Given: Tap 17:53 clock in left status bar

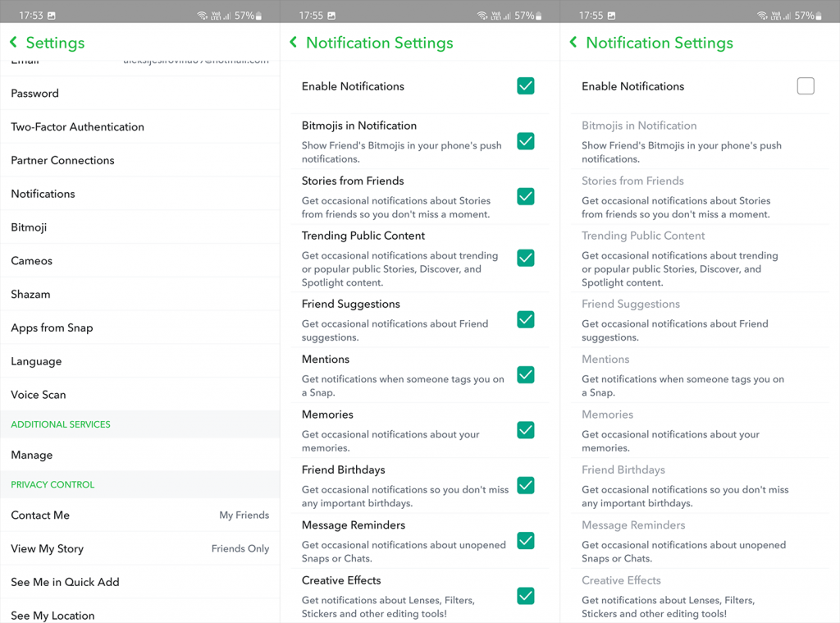Looking at the screenshot, I should click(x=31, y=16).
